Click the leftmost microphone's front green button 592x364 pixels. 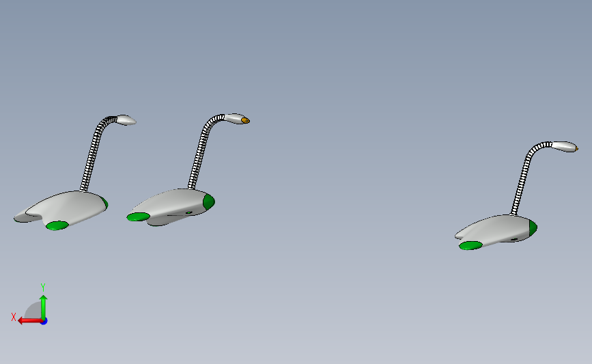(x=57, y=226)
